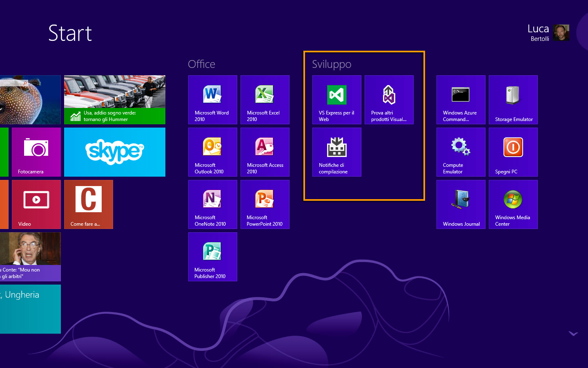Viewport: 588px width, 368px height.
Task: Open Windows Journal tile
Action: coord(461,204)
